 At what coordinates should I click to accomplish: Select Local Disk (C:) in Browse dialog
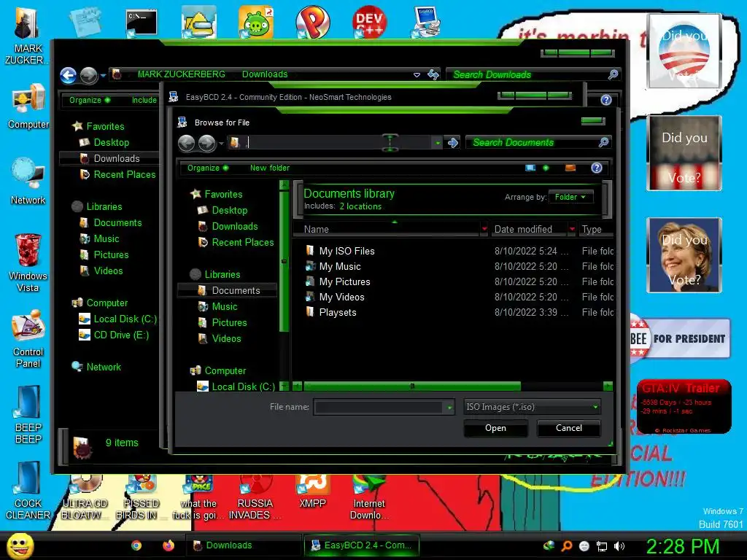[243, 386]
